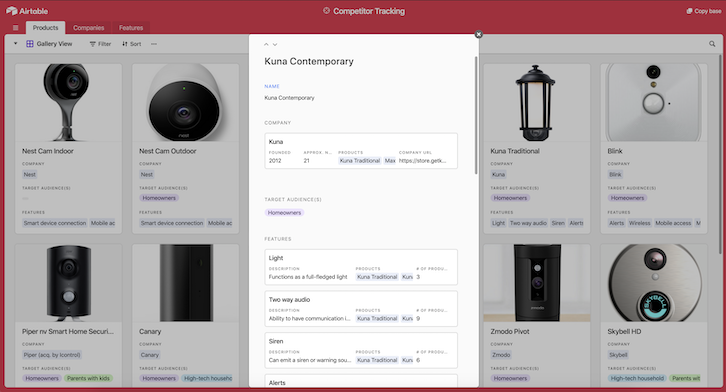
Task: Click the Nest Cam Outdoor thumbnail
Action: point(186,102)
